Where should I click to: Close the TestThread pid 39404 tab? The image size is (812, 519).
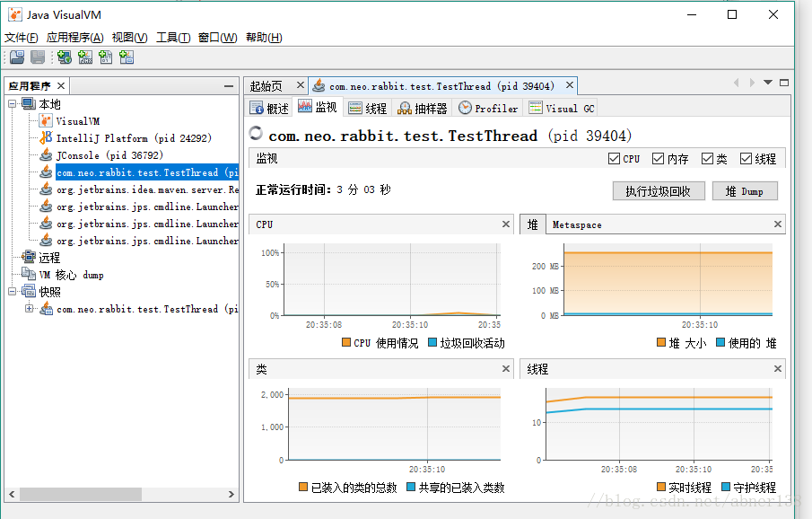tap(570, 85)
